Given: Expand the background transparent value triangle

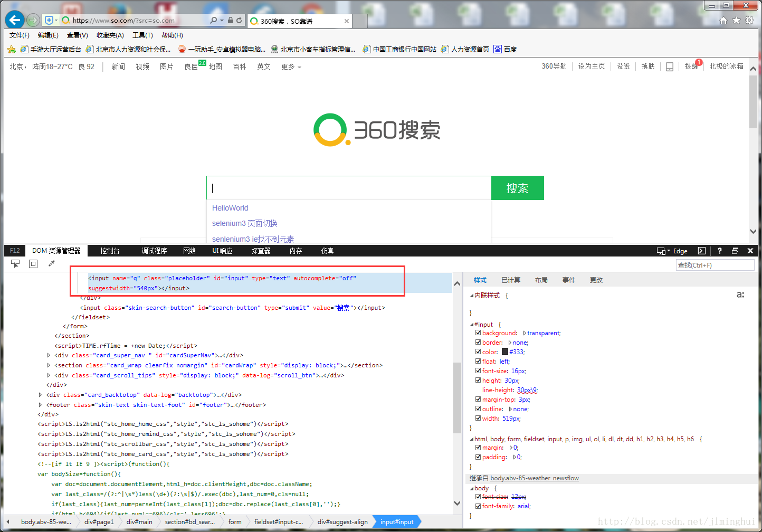Looking at the screenshot, I should pos(525,333).
